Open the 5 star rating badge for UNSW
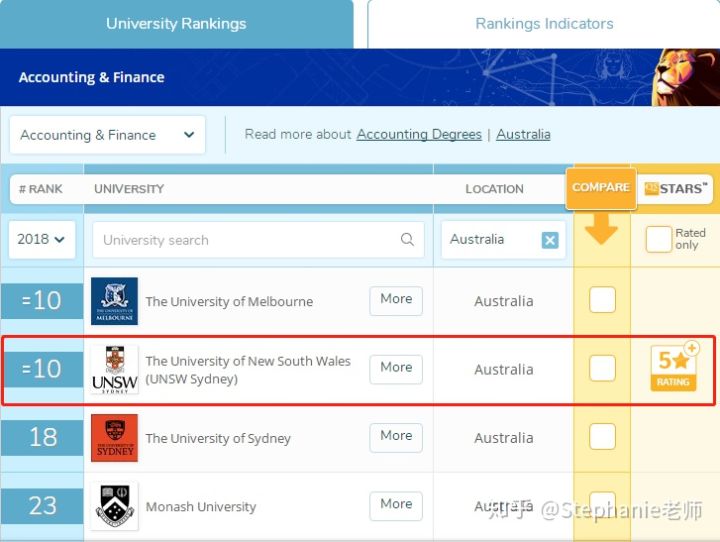720x542 pixels. pos(674,368)
